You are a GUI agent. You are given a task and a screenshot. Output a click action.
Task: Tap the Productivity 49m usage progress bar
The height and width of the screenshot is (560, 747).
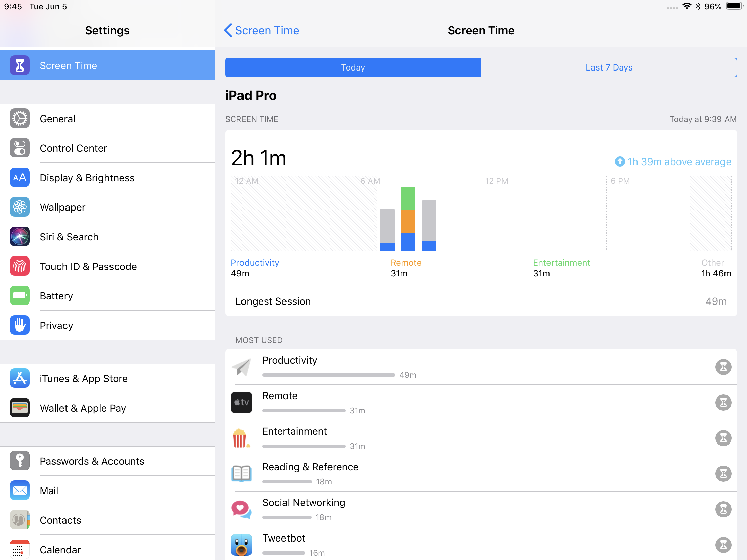[x=328, y=375]
